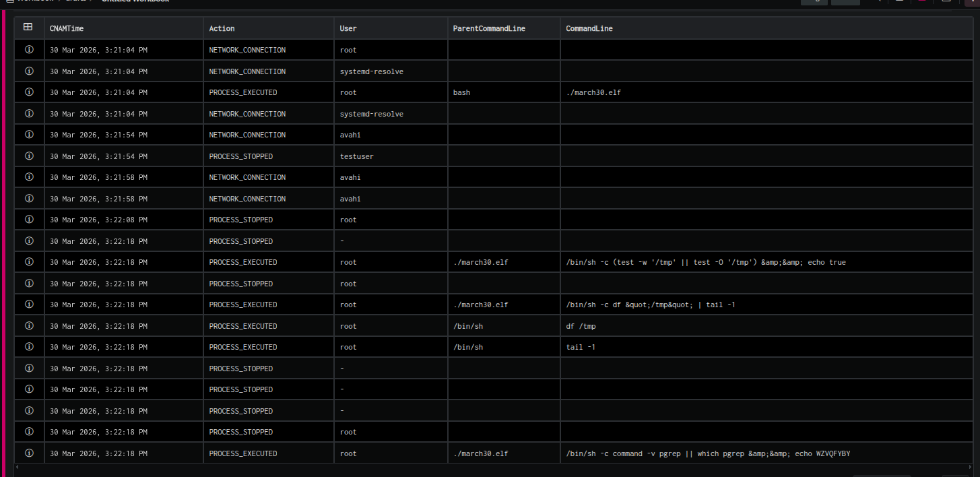The image size is (980, 477).
Task: Click '/bin/sh' parent cell in 'tail -1' row
Action: click(x=504, y=347)
